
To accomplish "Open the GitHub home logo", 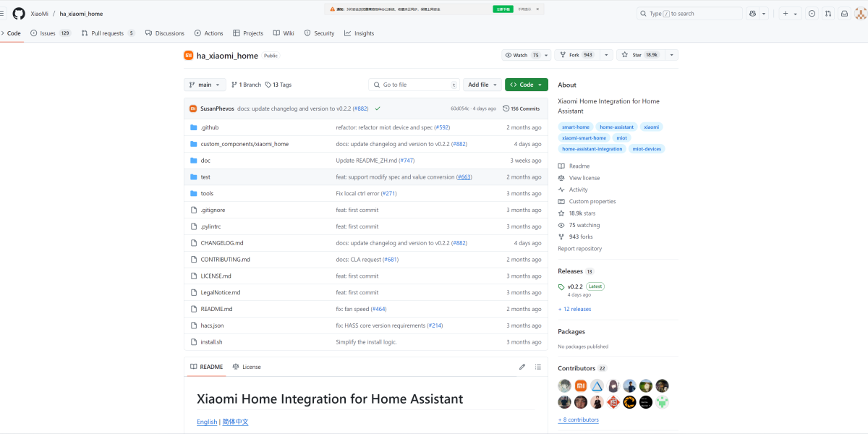I will point(19,14).
